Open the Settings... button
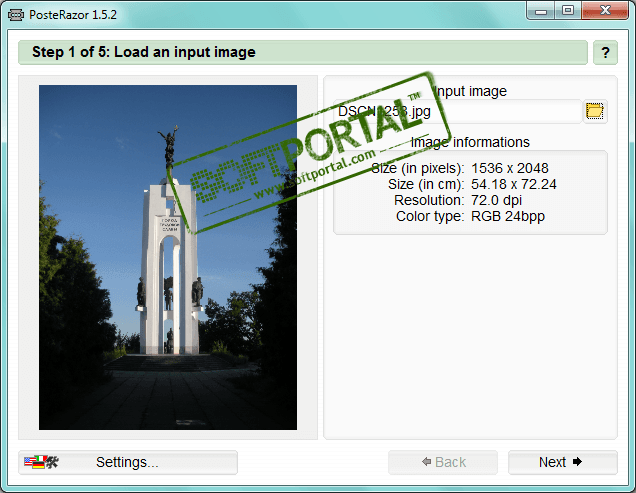Screen dimensions: 636x493 (128, 462)
